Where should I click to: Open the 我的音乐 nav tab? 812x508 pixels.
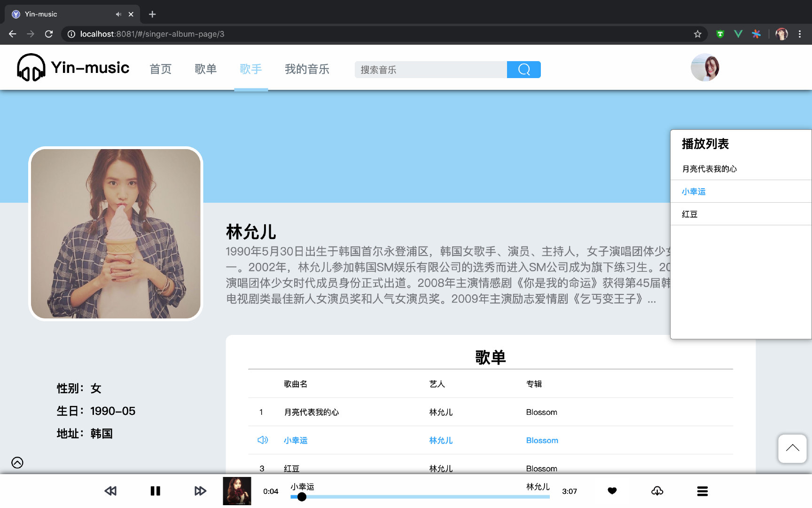point(307,69)
